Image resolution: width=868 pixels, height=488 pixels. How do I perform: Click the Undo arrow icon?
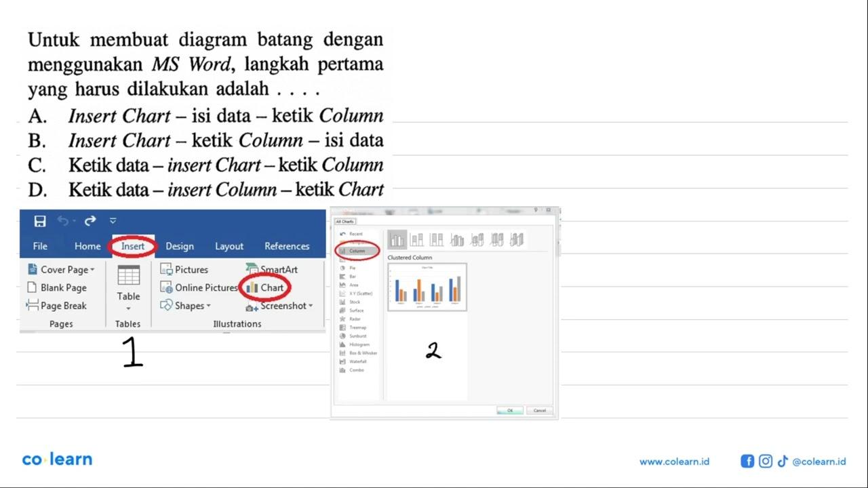pyautogui.click(x=63, y=221)
